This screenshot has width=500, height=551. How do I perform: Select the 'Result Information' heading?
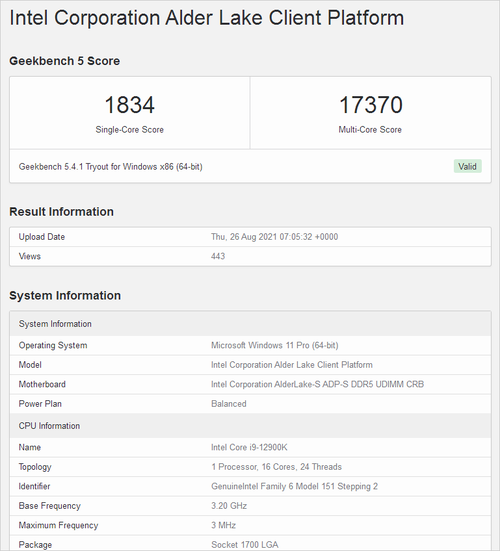(x=61, y=212)
